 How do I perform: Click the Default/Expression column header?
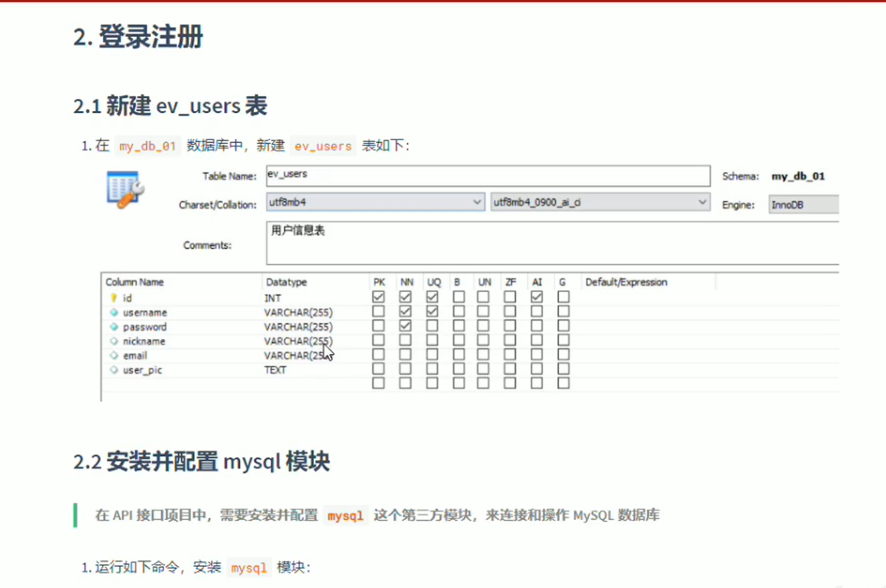(x=626, y=282)
